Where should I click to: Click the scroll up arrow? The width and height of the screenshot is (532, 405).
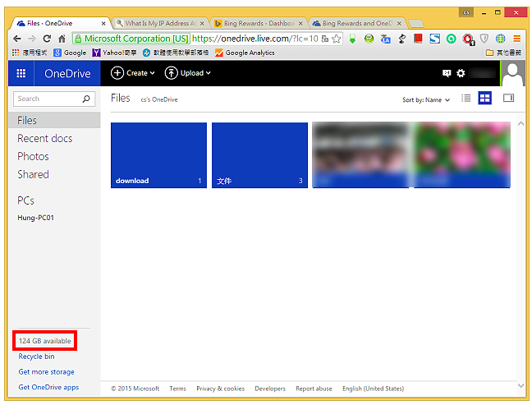pyautogui.click(x=521, y=124)
